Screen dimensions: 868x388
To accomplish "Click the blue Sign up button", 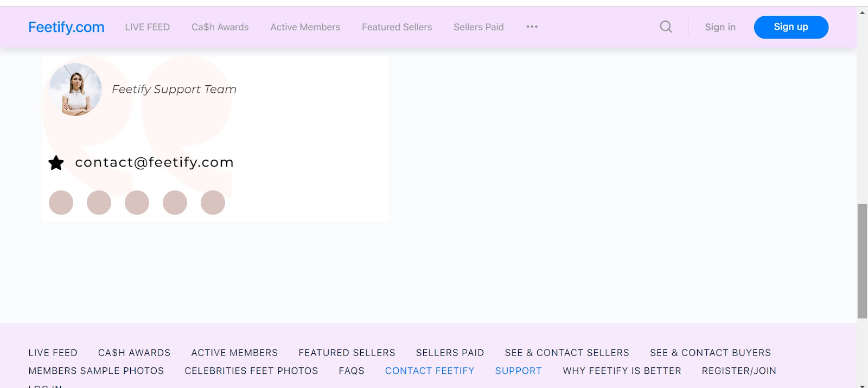I will click(x=791, y=27).
